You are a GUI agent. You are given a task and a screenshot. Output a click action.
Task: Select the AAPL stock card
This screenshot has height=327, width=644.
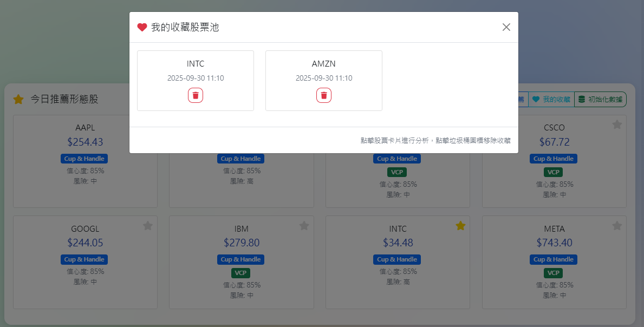pyautogui.click(x=85, y=161)
